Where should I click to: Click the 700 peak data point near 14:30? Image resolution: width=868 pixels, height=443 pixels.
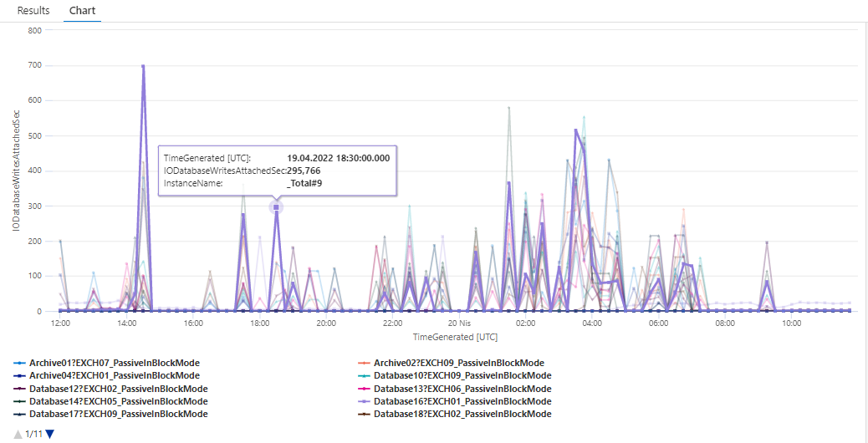(x=143, y=66)
